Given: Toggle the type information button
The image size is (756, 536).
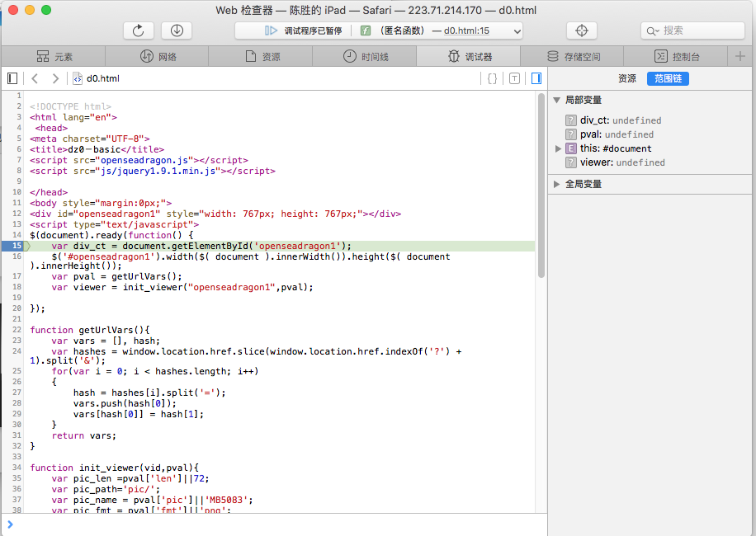Looking at the screenshot, I should click(514, 78).
